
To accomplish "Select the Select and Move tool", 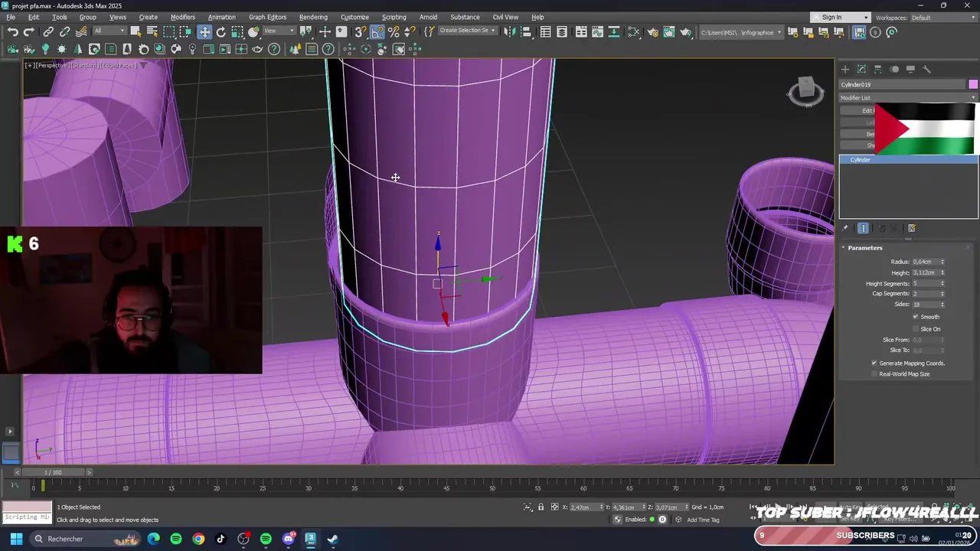I will point(204,32).
